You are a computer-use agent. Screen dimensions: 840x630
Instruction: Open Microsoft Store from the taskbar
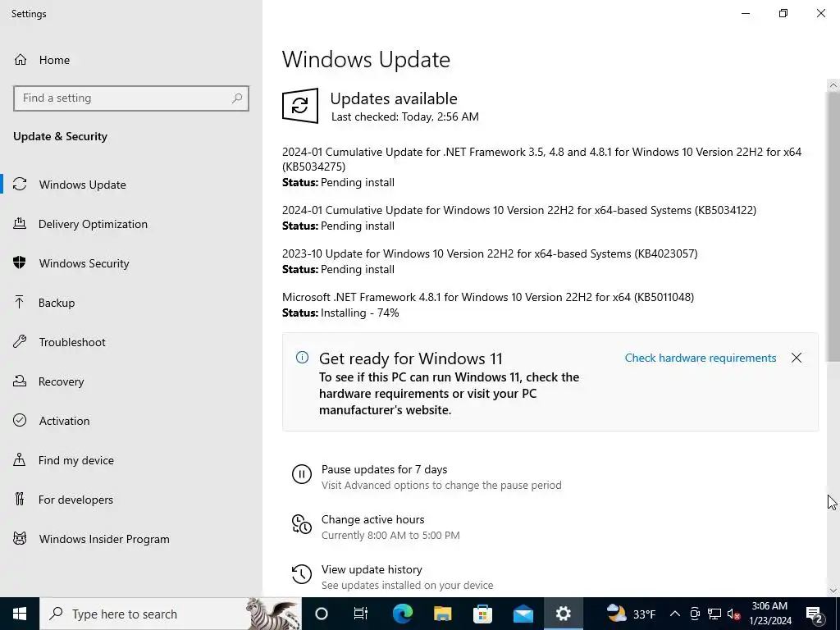(x=482, y=614)
